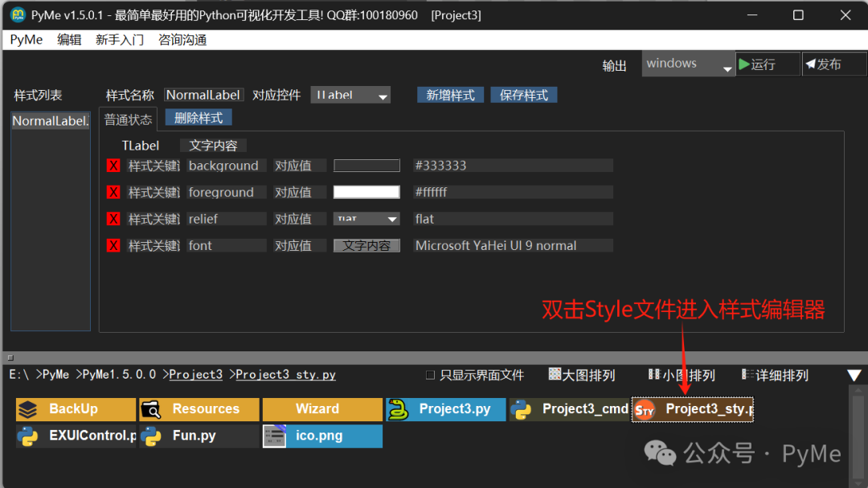Select NormalLabel in the style list
Viewport: 868px width, 488px height.
pyautogui.click(x=51, y=121)
